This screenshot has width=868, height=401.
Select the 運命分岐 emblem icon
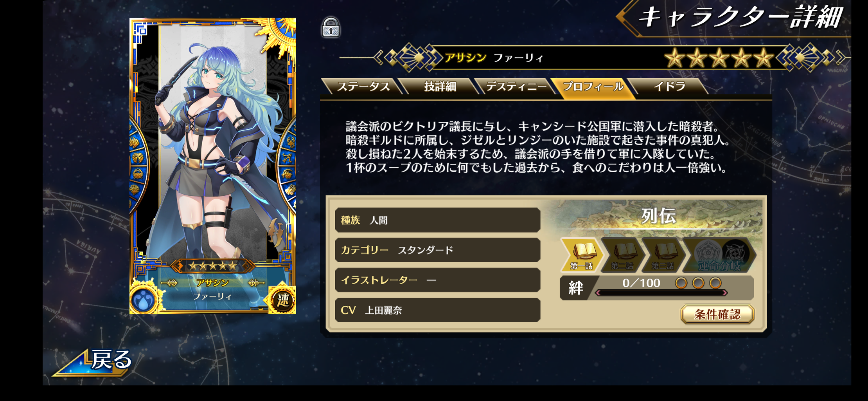(720, 255)
